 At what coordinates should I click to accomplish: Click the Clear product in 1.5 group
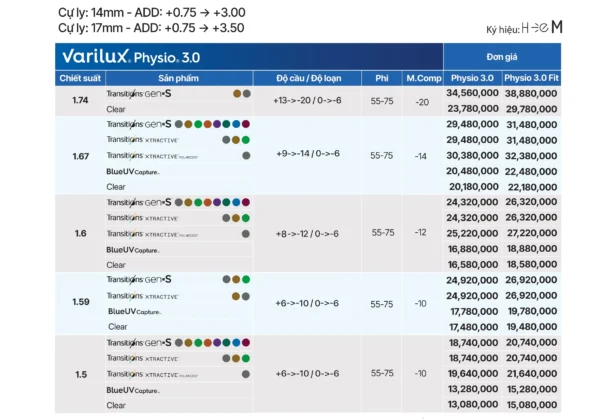(x=116, y=405)
